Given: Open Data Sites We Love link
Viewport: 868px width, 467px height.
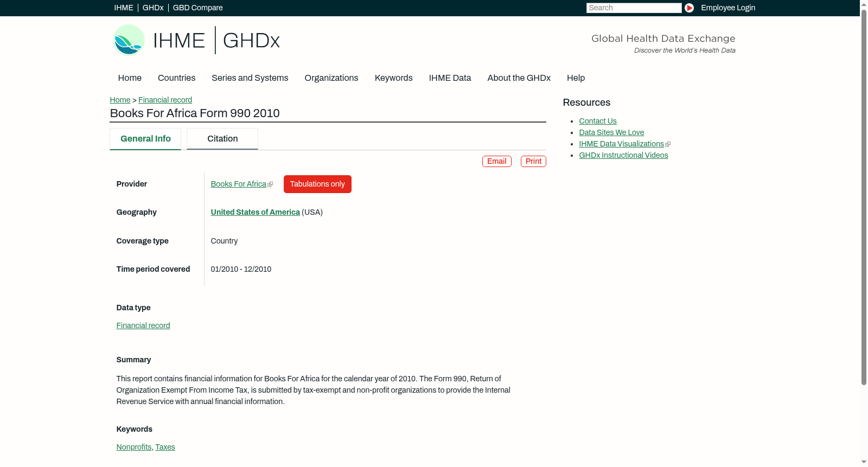Looking at the screenshot, I should point(611,132).
